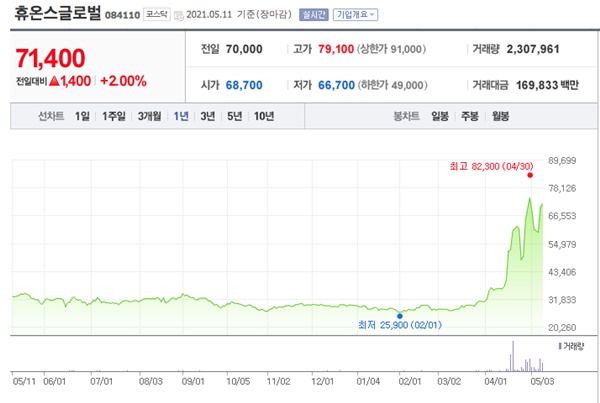Select the 1년 line chart period
600x403 pixels.
tap(181, 116)
